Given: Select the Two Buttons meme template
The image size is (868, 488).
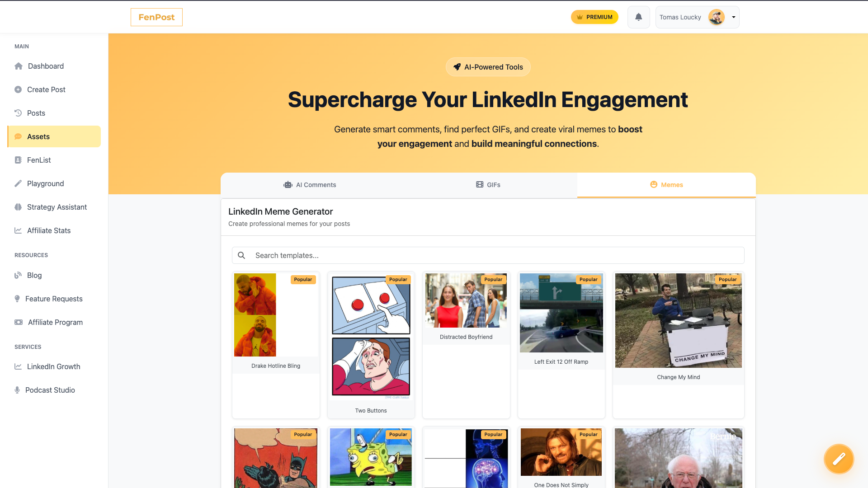Looking at the screenshot, I should coord(371,345).
